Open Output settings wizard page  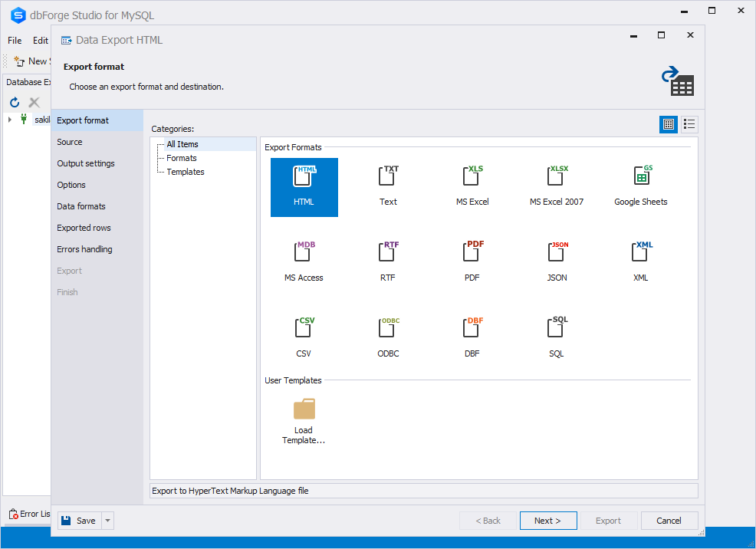(x=97, y=163)
